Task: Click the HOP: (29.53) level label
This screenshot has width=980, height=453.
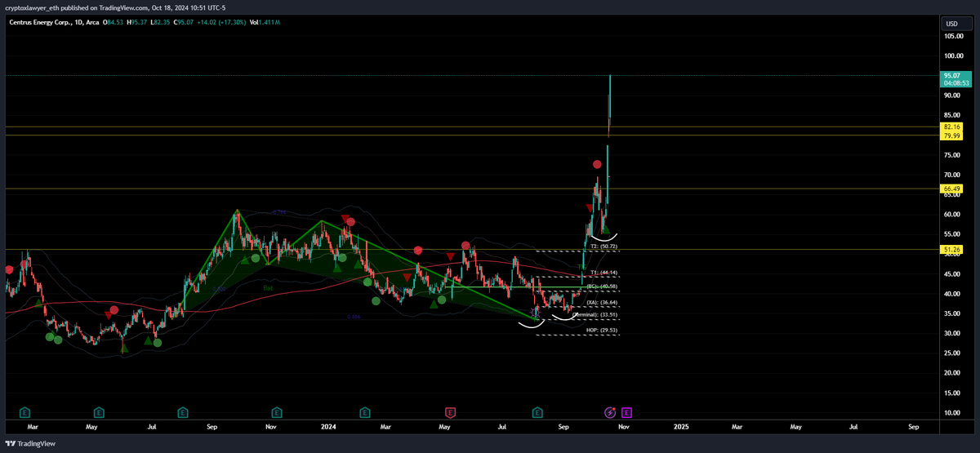Action: pos(603,330)
